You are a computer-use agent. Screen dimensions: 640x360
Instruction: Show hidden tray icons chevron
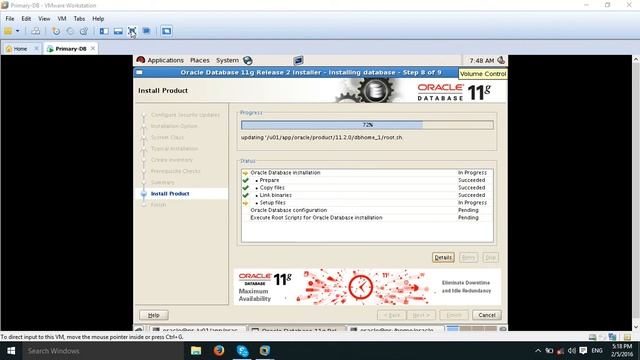tap(538, 351)
